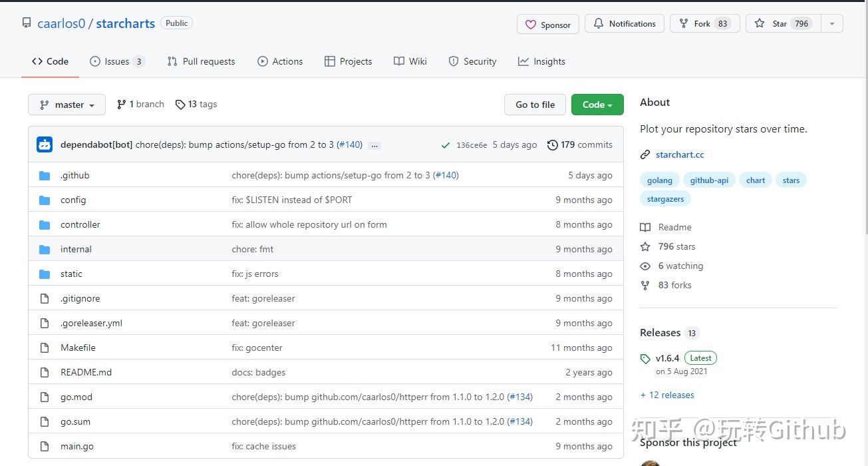Expand the commit message ellipsis
This screenshot has width=868, height=466.
click(x=374, y=145)
